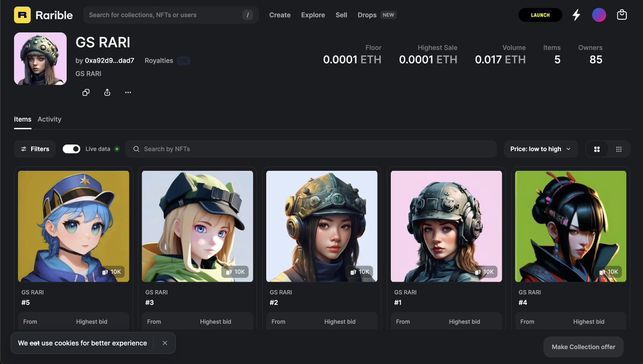Toggle Live data switch
643x364 pixels.
point(71,149)
